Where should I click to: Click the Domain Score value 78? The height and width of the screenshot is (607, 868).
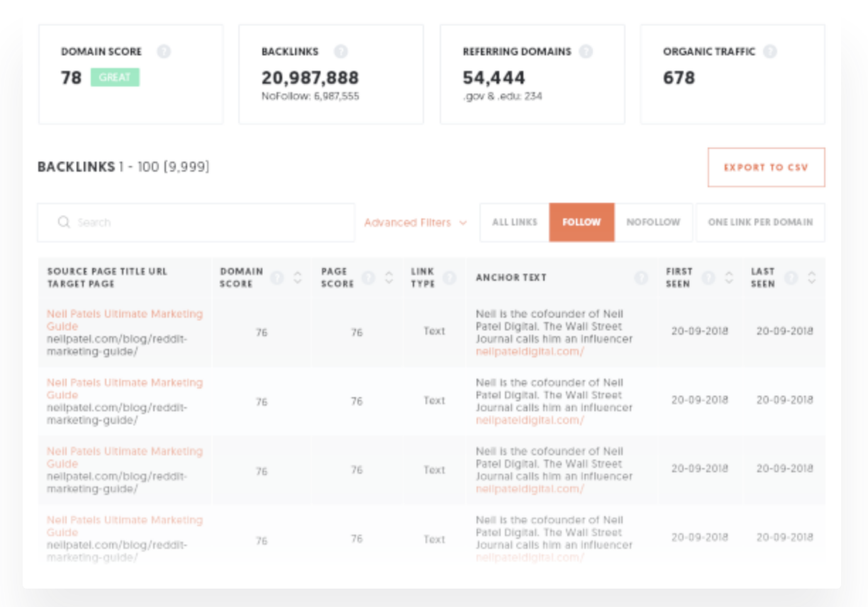coord(72,77)
